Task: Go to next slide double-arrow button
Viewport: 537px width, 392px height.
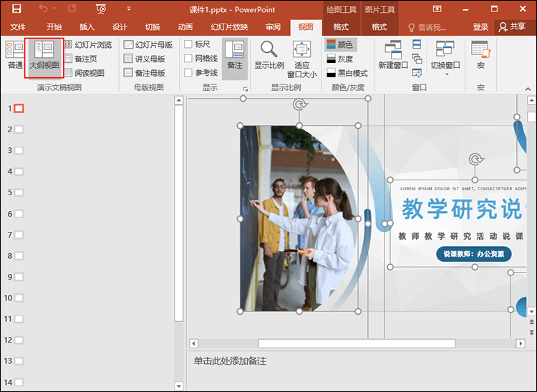Action: click(531, 332)
